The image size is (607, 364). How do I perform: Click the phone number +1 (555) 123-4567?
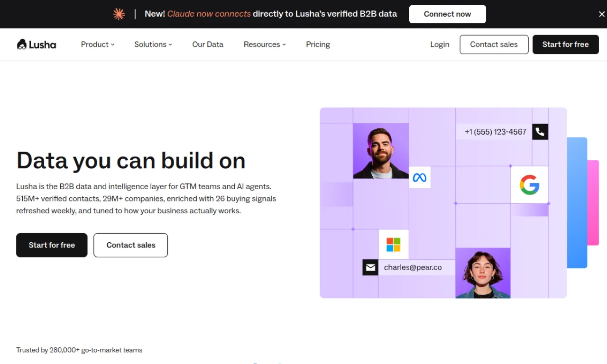click(495, 132)
